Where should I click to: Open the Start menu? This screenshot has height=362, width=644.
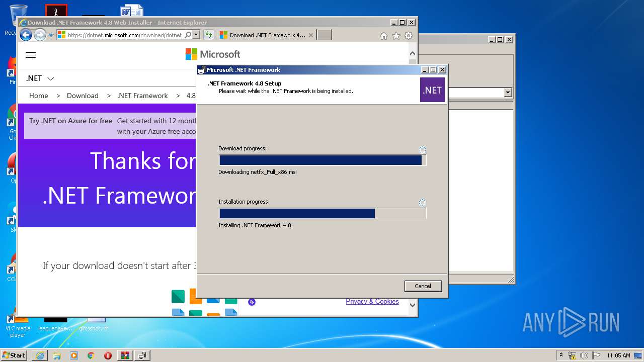click(14, 355)
